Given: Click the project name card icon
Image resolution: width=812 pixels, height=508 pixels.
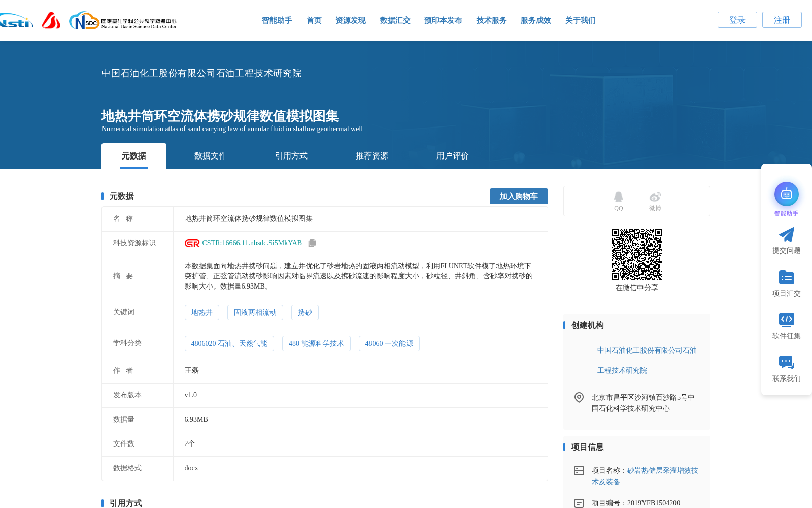Looking at the screenshot, I should [579, 471].
